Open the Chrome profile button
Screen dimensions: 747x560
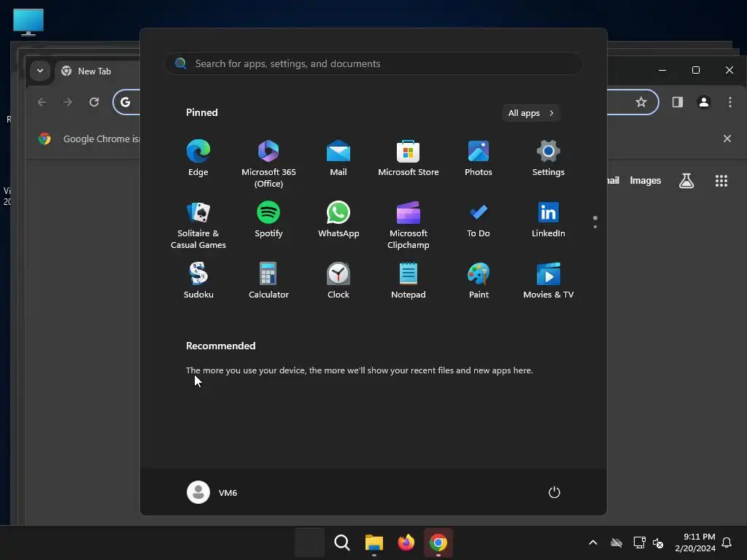click(704, 102)
